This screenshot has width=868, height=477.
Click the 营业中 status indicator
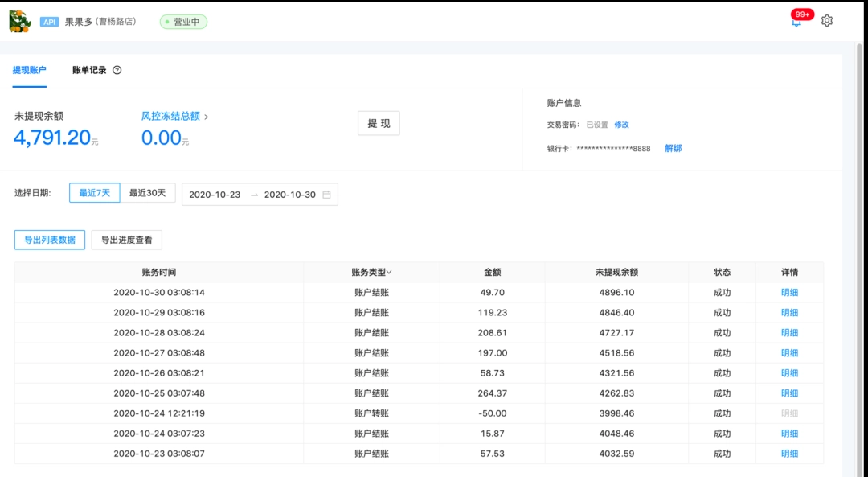183,20
